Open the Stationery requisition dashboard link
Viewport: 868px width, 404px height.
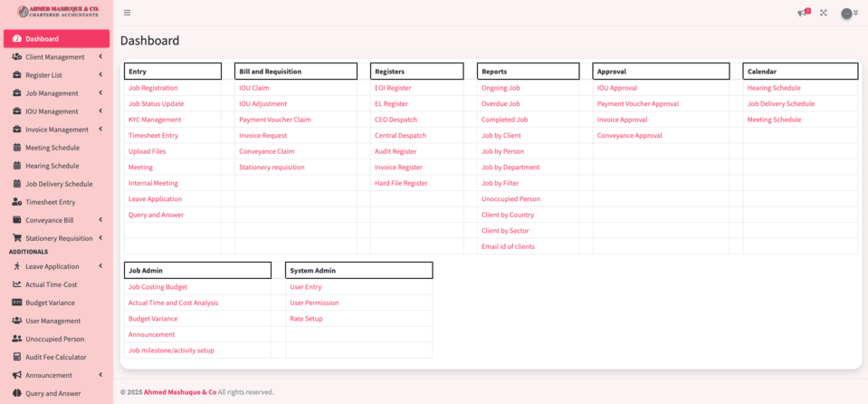(x=272, y=167)
